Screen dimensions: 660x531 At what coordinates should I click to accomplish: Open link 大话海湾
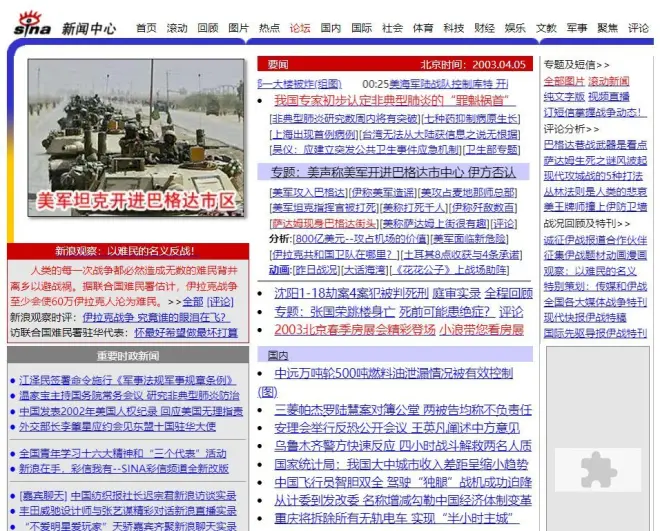pyautogui.click(x=365, y=270)
